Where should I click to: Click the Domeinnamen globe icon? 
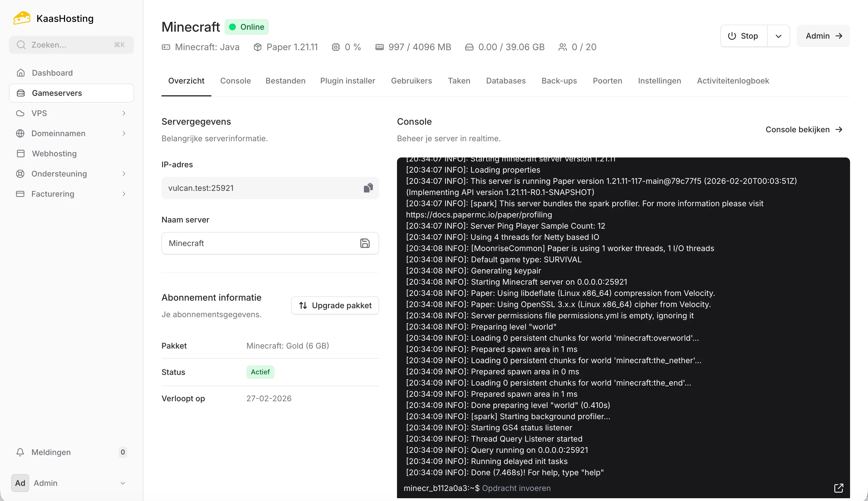[21, 133]
